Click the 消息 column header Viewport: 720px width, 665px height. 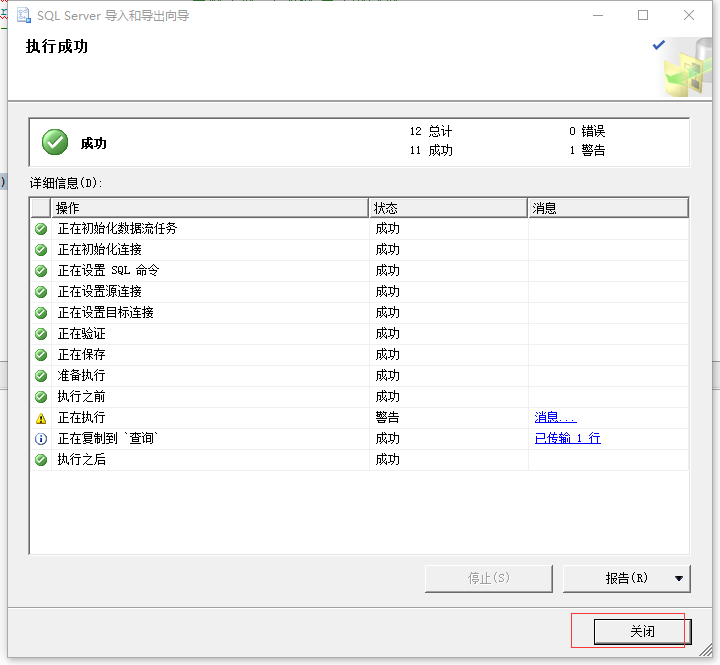pos(608,208)
